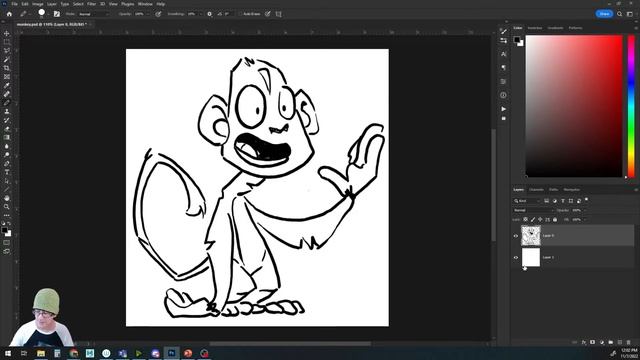This screenshot has height=360, width=640.
Task: Open the Character panel icon in side dock
Action: [x=503, y=54]
